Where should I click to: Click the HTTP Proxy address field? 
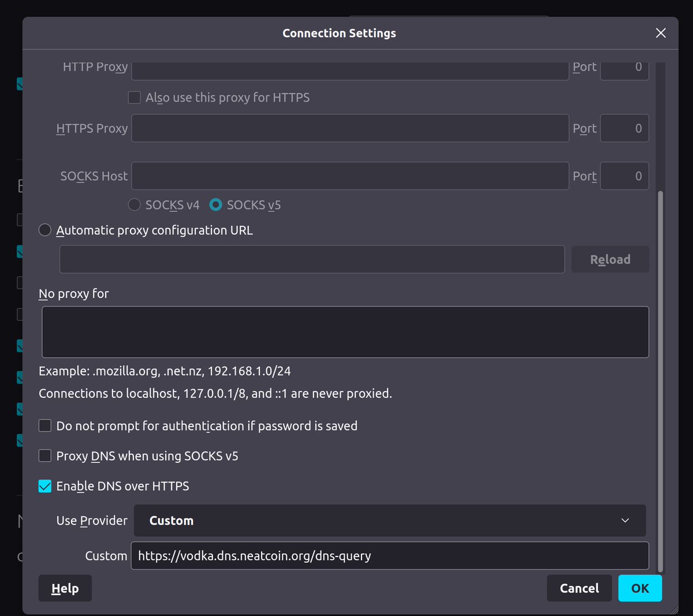pyautogui.click(x=350, y=70)
